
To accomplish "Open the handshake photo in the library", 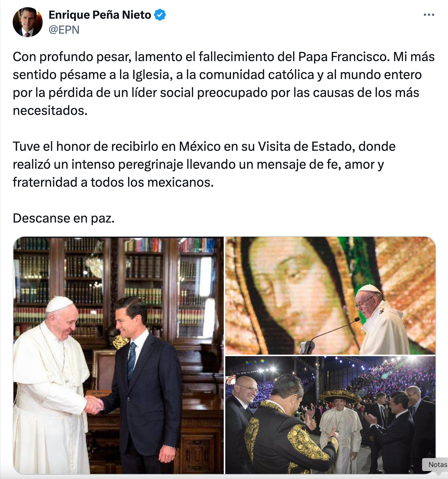I will pyautogui.click(x=118, y=355).
